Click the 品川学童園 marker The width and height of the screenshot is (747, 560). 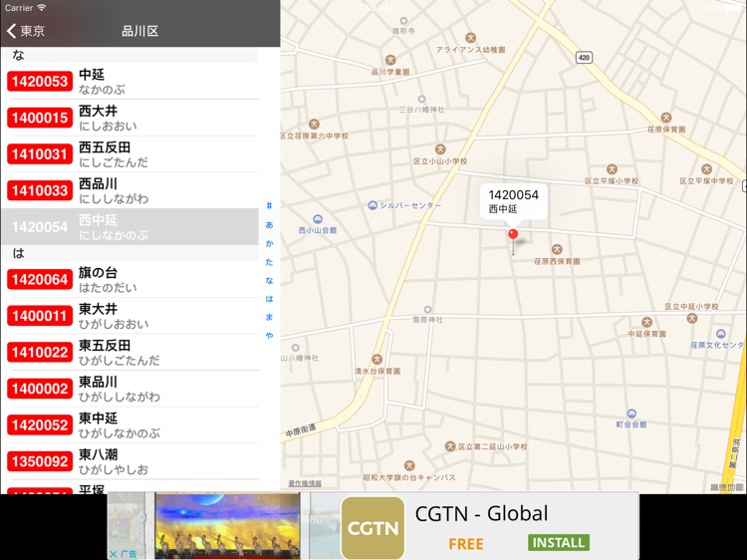tap(390, 60)
